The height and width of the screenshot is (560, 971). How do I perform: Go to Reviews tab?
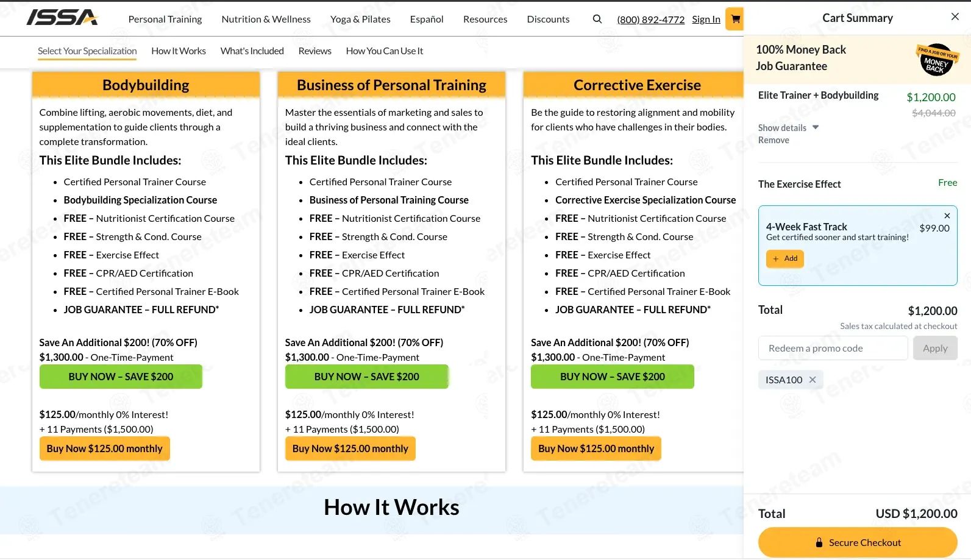point(315,51)
